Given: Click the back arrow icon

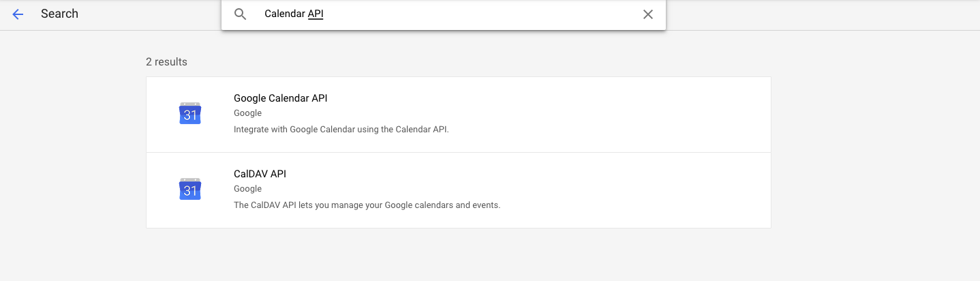Looking at the screenshot, I should [18, 14].
